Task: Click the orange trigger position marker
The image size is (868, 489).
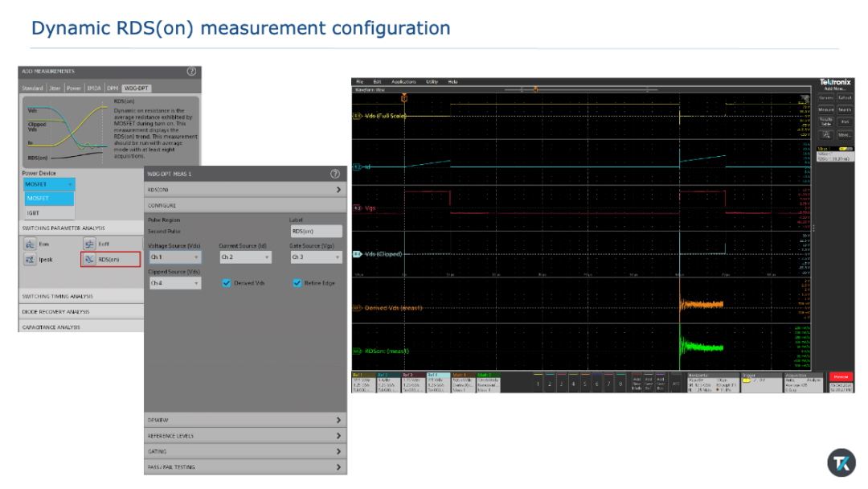Action: click(x=403, y=98)
